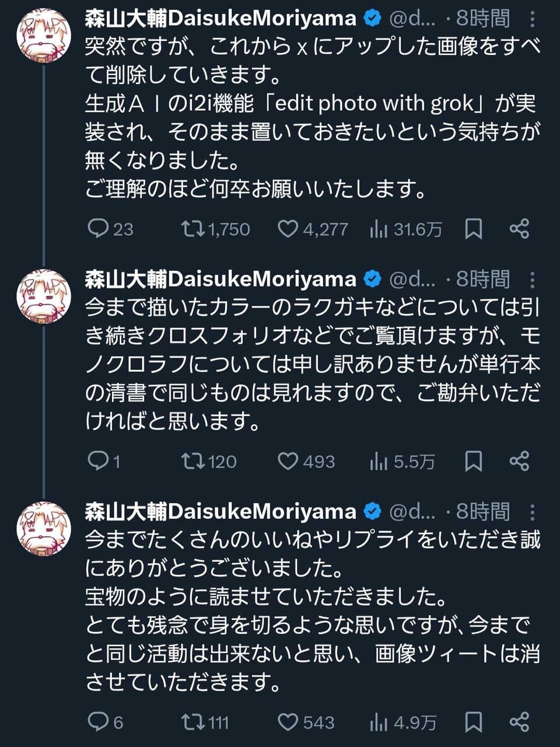Repost the second tweet with 120 reposts

click(x=191, y=461)
